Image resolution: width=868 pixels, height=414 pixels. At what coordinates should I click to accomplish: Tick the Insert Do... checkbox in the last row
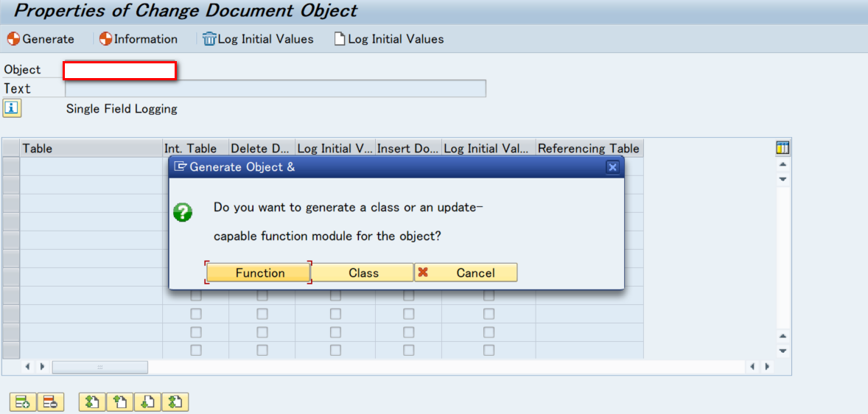pyautogui.click(x=408, y=351)
